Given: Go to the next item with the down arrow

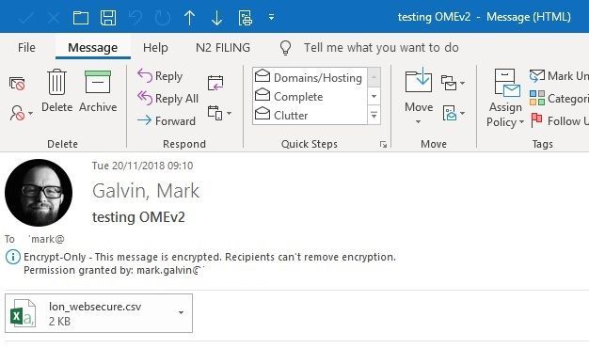Looking at the screenshot, I should coord(216,18).
